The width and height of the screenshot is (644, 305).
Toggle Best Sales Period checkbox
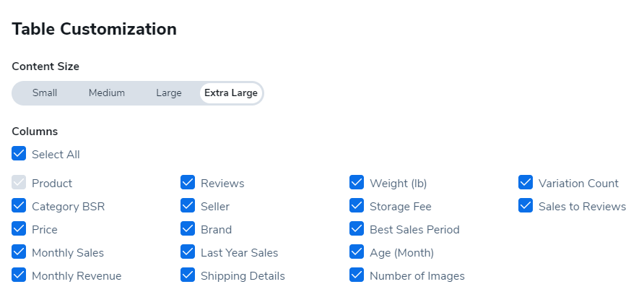(x=357, y=229)
